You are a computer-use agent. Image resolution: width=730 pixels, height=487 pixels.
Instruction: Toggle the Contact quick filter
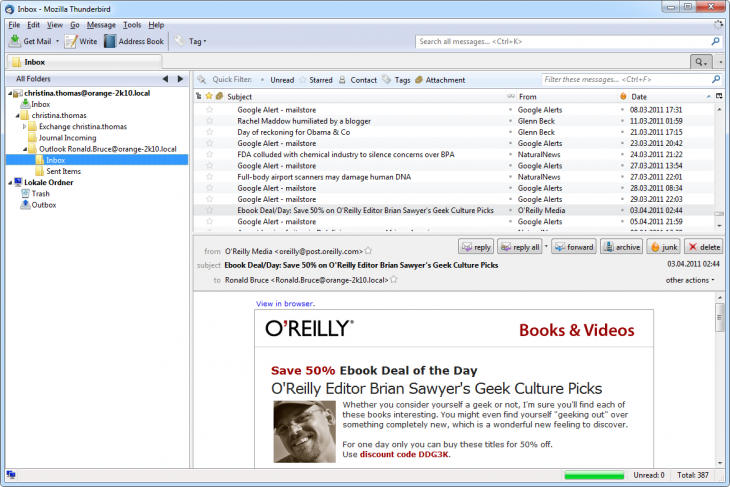point(358,80)
